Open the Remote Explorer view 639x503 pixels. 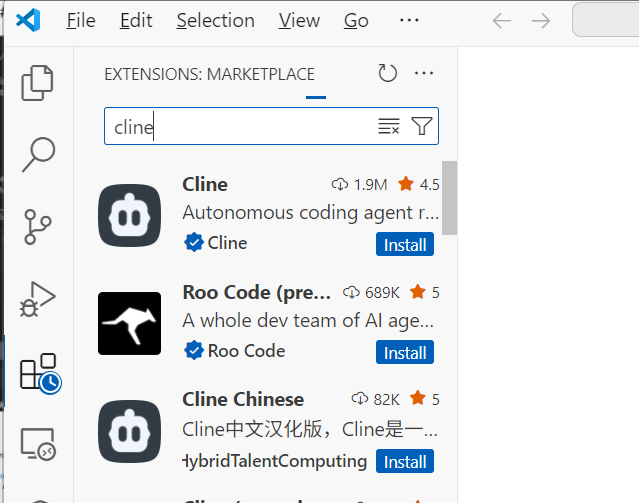pyautogui.click(x=37, y=444)
